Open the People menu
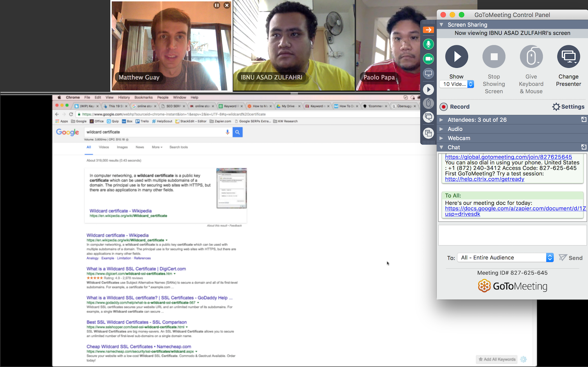 pyautogui.click(x=163, y=97)
